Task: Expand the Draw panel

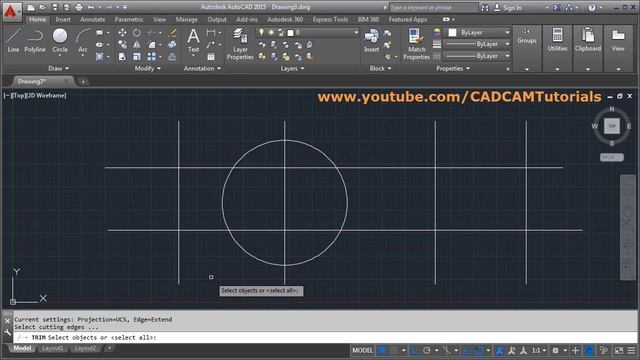Action: [x=59, y=69]
